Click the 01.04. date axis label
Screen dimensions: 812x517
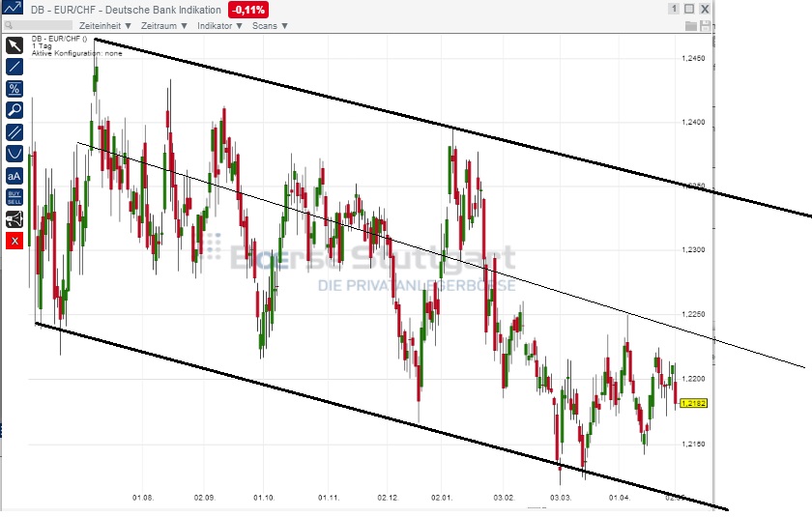tap(620, 498)
